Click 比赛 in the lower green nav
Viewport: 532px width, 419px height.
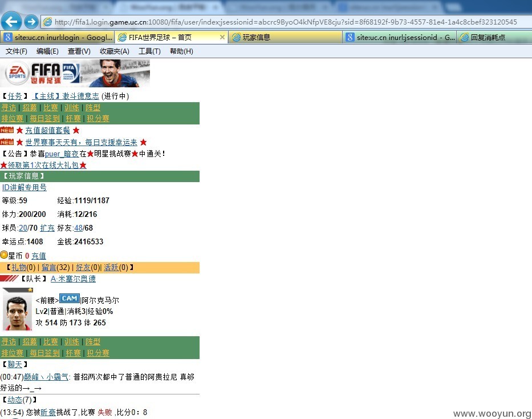coord(51,342)
